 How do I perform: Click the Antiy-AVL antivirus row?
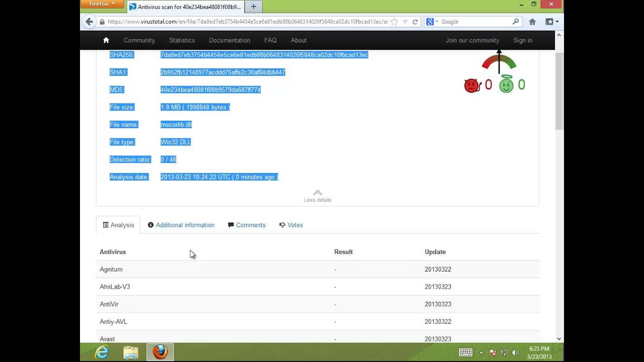317,322
